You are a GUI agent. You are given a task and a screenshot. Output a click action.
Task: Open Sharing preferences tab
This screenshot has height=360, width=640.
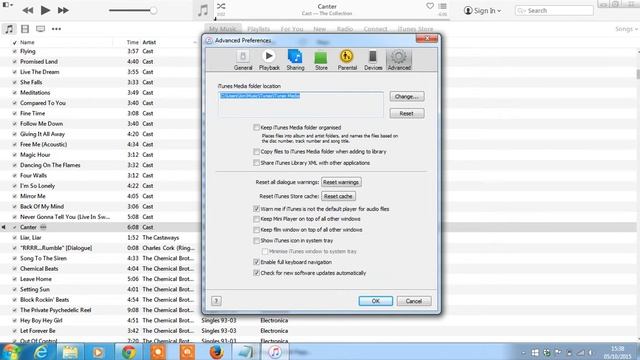(x=295, y=60)
